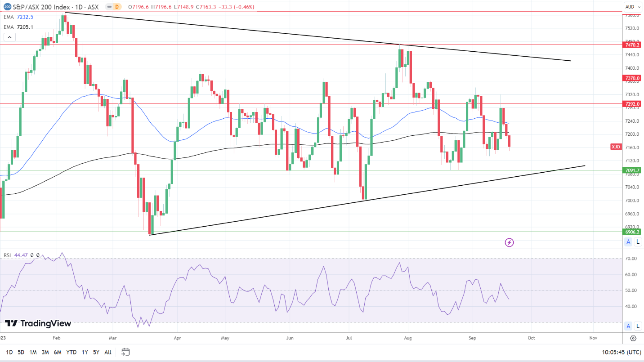Image resolution: width=644 pixels, height=362 pixels.
Task: Click the EMA 7232.5 indicator legend
Action: click(18, 17)
